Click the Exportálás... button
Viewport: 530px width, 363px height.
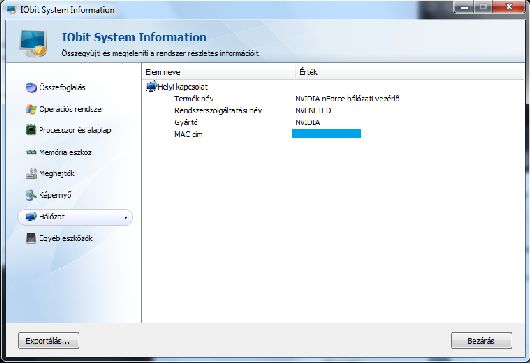[x=48, y=341]
